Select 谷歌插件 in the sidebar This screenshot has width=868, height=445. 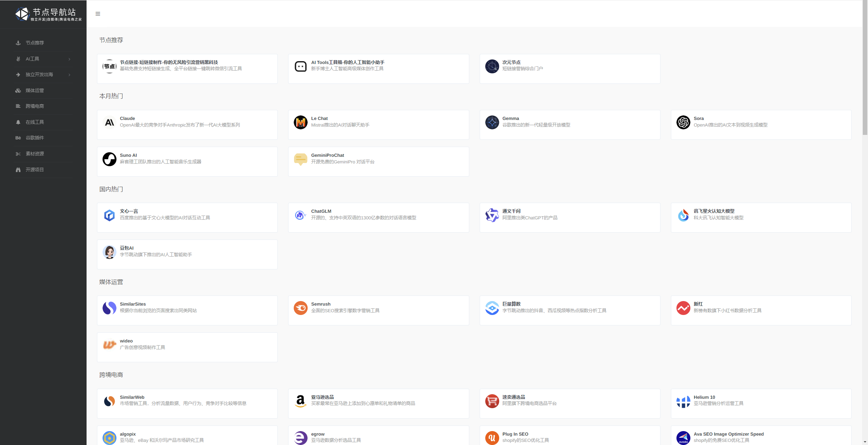[35, 138]
